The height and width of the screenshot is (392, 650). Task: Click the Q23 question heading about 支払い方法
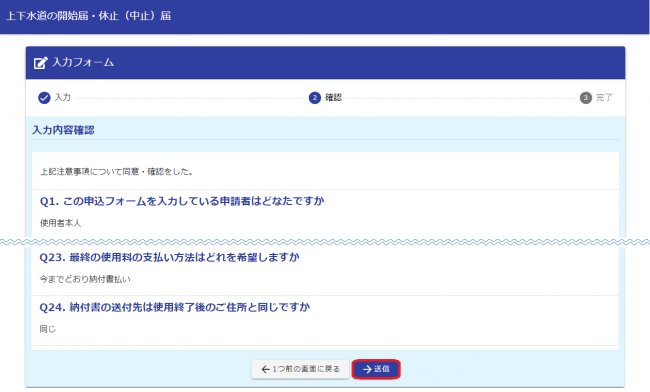tap(170, 257)
